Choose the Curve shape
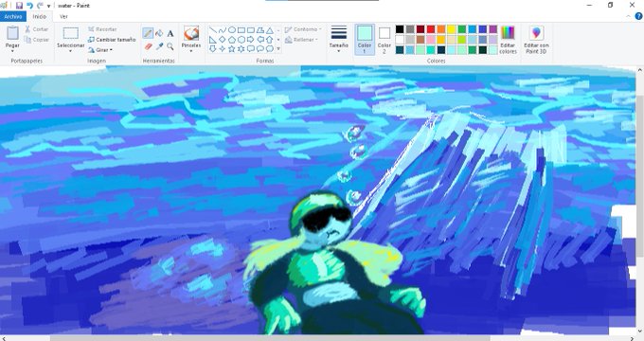The image size is (644, 341). click(223, 30)
